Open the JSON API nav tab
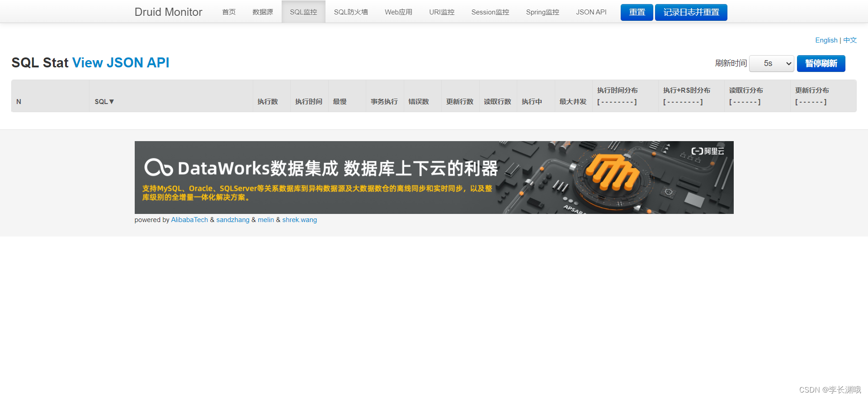This screenshot has width=868, height=398. tap(591, 12)
